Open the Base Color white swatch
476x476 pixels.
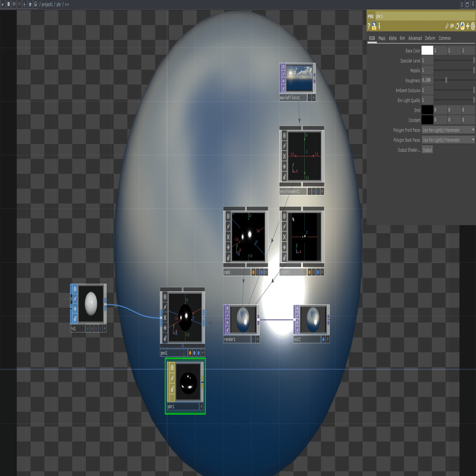point(427,50)
